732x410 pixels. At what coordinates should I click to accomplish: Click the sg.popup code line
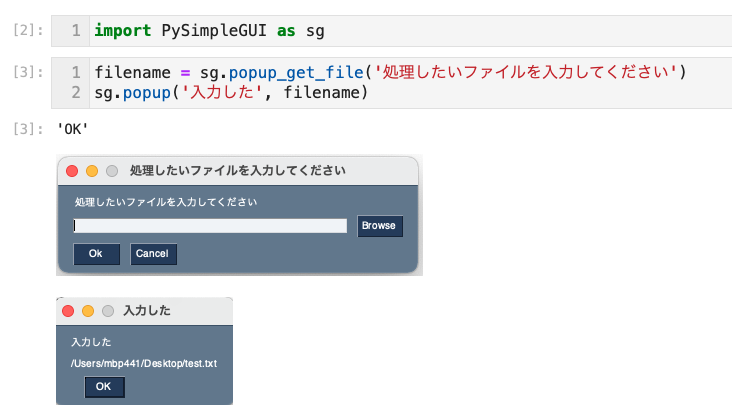click(231, 93)
